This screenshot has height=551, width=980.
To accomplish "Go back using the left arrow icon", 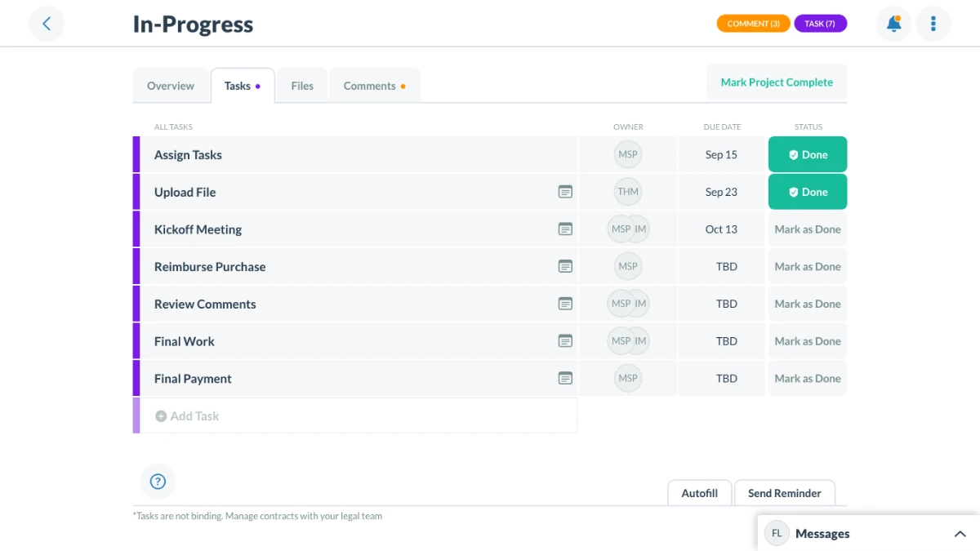I will point(47,24).
